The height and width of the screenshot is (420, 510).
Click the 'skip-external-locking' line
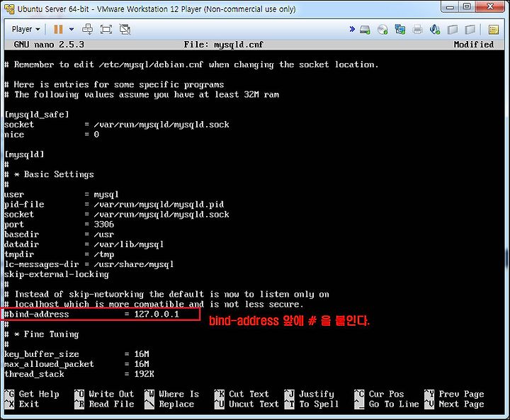pyautogui.click(x=57, y=274)
